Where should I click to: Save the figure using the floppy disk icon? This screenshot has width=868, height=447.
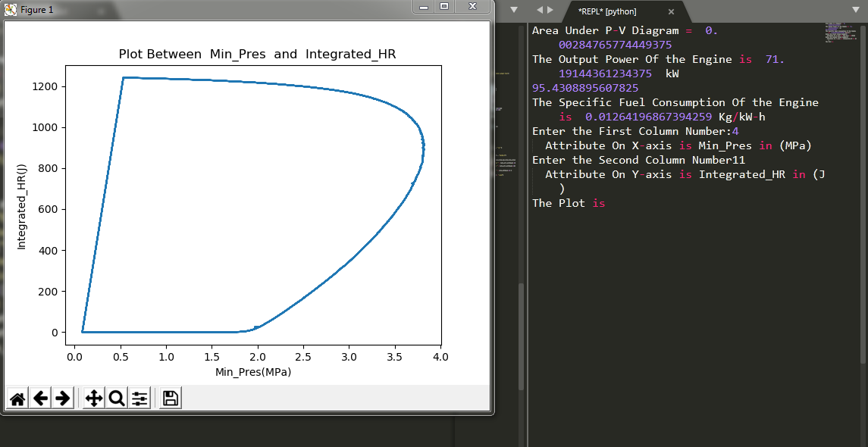tap(168, 397)
